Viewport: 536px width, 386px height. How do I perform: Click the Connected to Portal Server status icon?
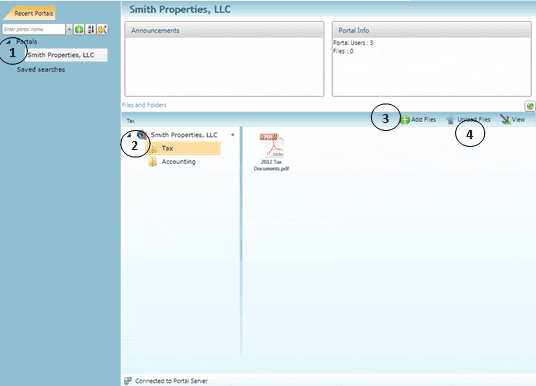pyautogui.click(x=128, y=381)
